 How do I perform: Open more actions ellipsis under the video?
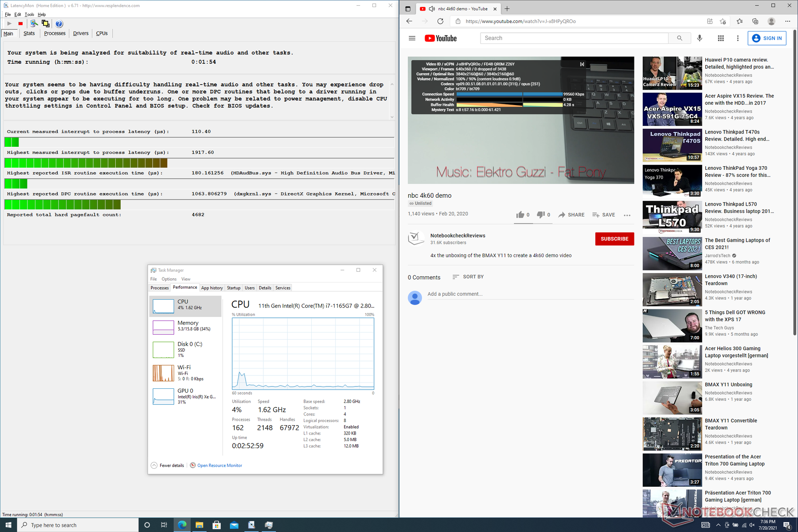(627, 215)
